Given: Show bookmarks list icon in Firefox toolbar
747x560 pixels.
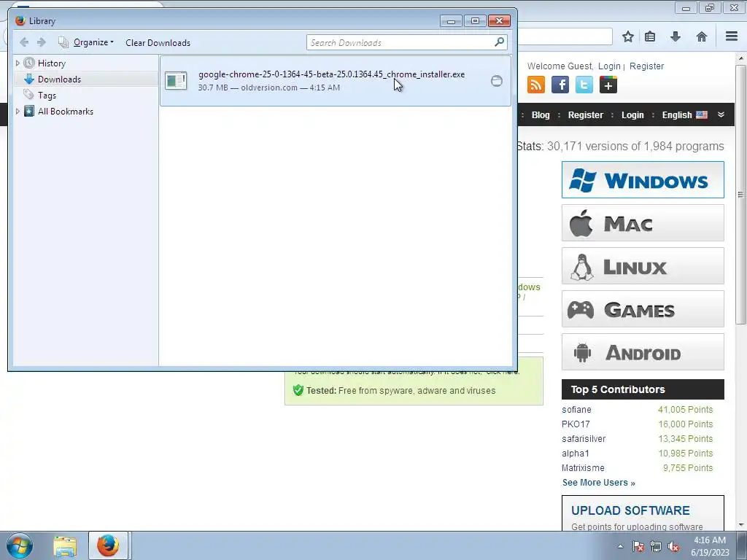Looking at the screenshot, I should coord(650,36).
